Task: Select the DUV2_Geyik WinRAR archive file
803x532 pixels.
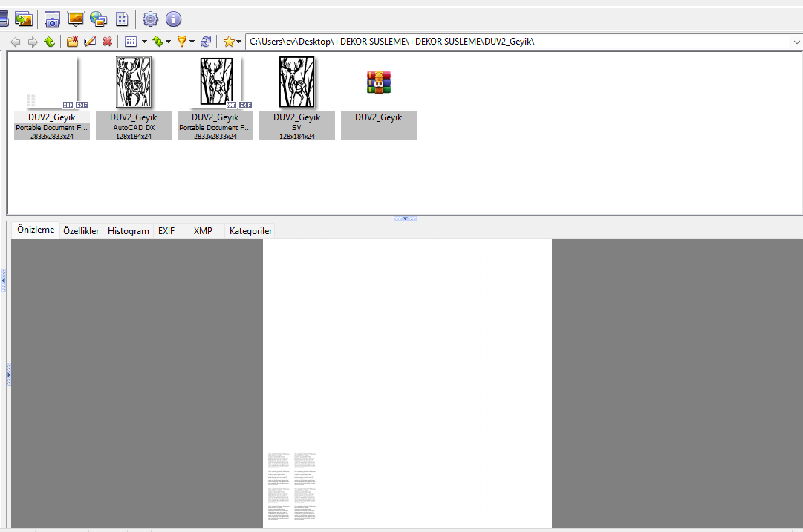Action: tap(378, 97)
